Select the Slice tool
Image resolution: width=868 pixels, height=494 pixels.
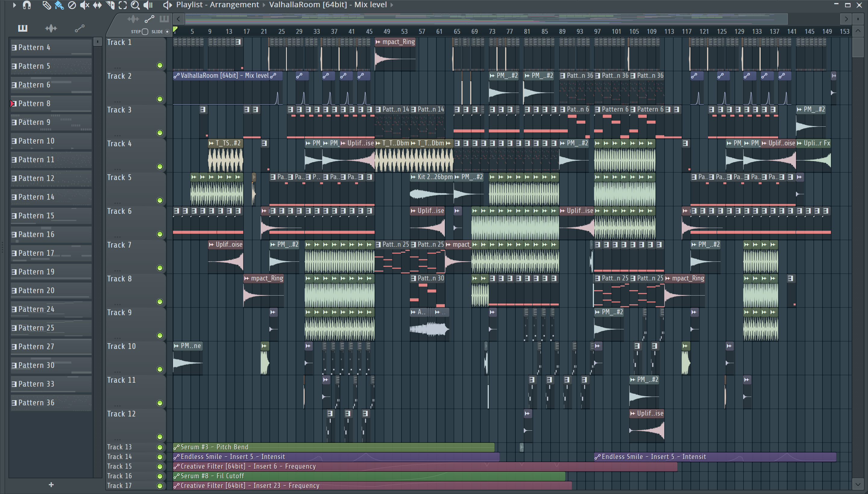tap(110, 5)
